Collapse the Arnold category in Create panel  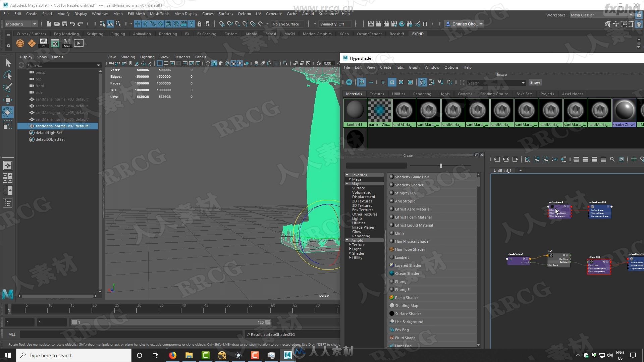coord(347,240)
